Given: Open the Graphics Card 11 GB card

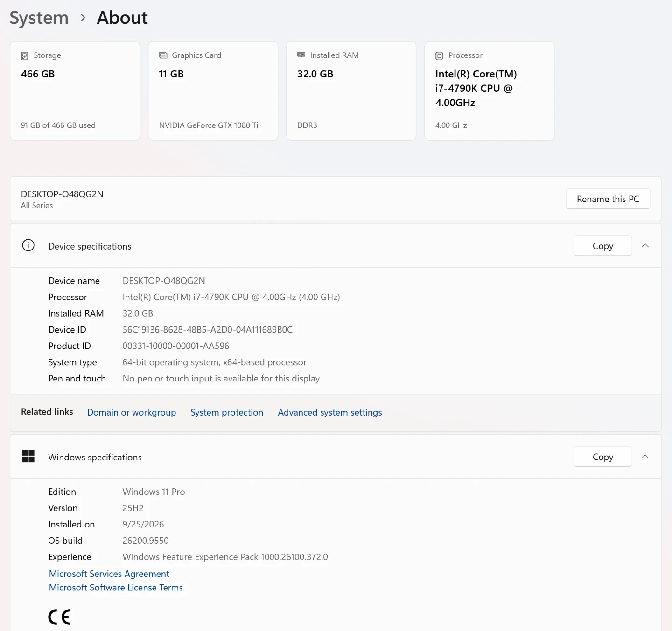Looking at the screenshot, I should coord(213,91).
